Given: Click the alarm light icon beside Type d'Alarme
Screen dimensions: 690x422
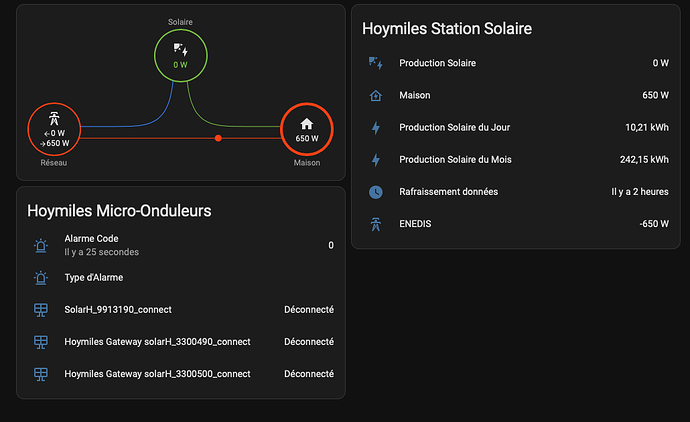Looking at the screenshot, I should (41, 278).
